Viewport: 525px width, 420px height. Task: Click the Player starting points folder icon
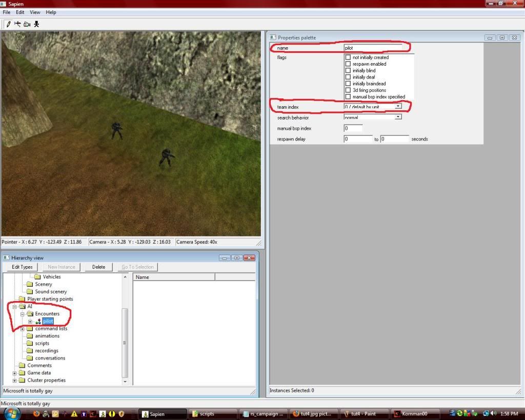(x=22, y=299)
